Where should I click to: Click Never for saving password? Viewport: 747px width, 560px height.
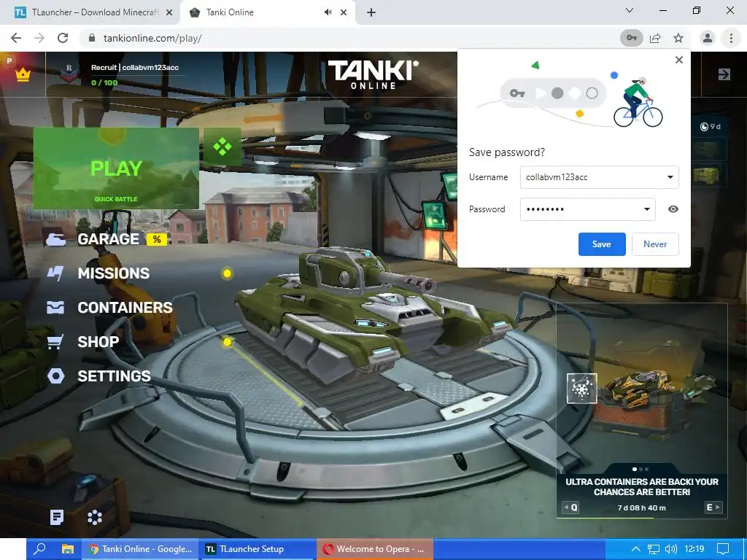(x=655, y=244)
